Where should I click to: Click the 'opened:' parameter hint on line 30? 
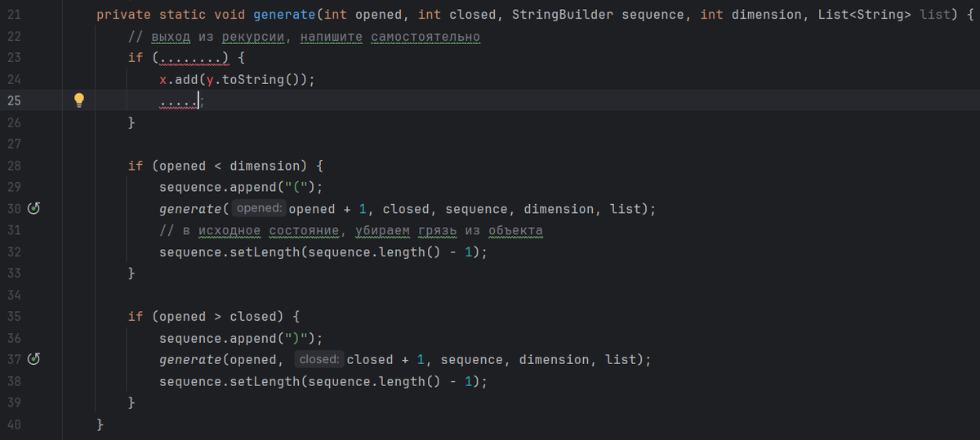click(258, 209)
